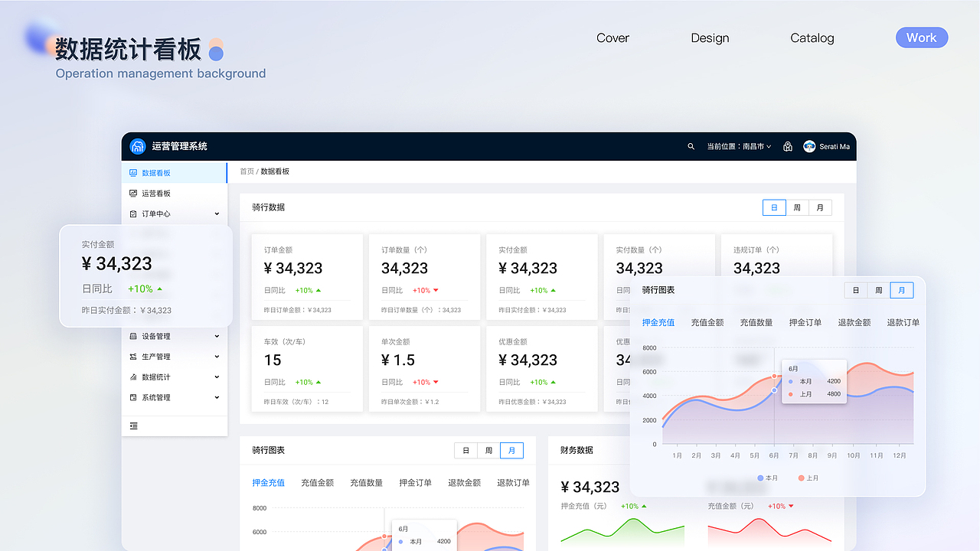Select 周 in floating 骑行图表 card

coord(879,290)
